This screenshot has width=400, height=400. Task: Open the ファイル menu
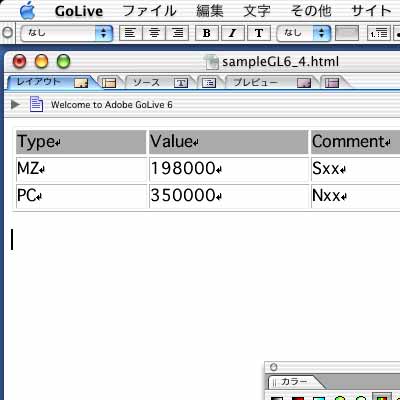[x=149, y=11]
